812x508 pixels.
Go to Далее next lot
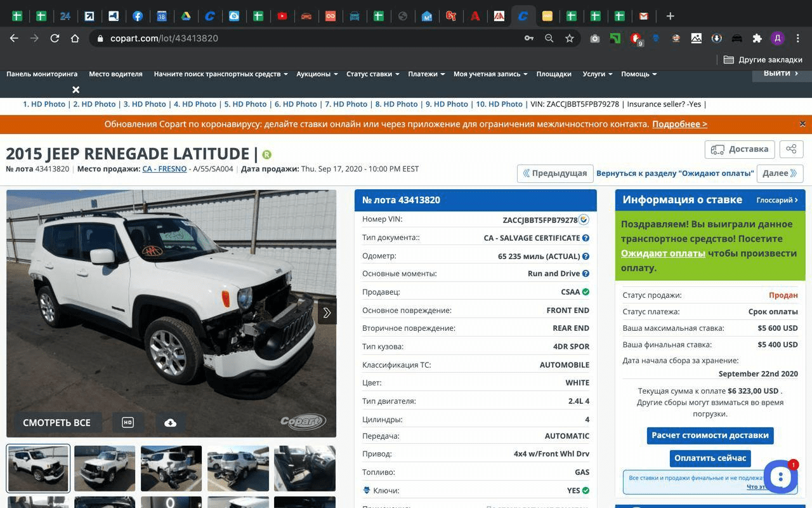[780, 173]
